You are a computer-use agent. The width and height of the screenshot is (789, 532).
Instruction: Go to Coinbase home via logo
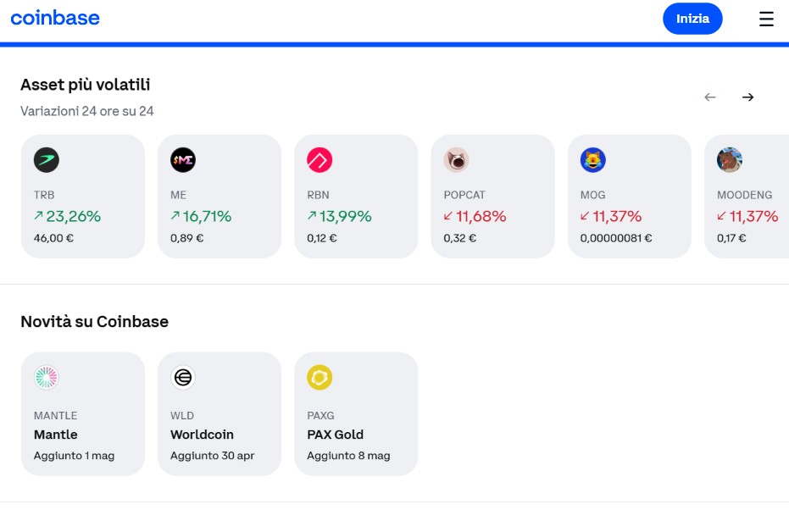click(55, 18)
